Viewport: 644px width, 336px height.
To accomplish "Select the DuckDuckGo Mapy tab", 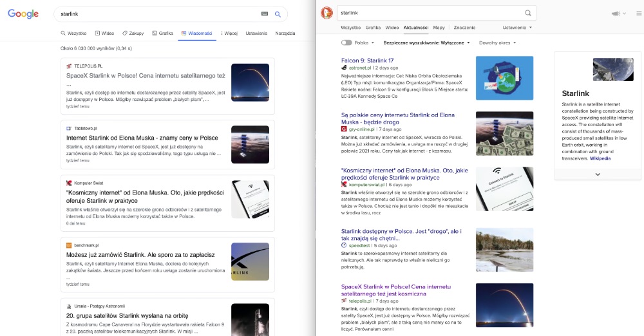I will click(439, 28).
